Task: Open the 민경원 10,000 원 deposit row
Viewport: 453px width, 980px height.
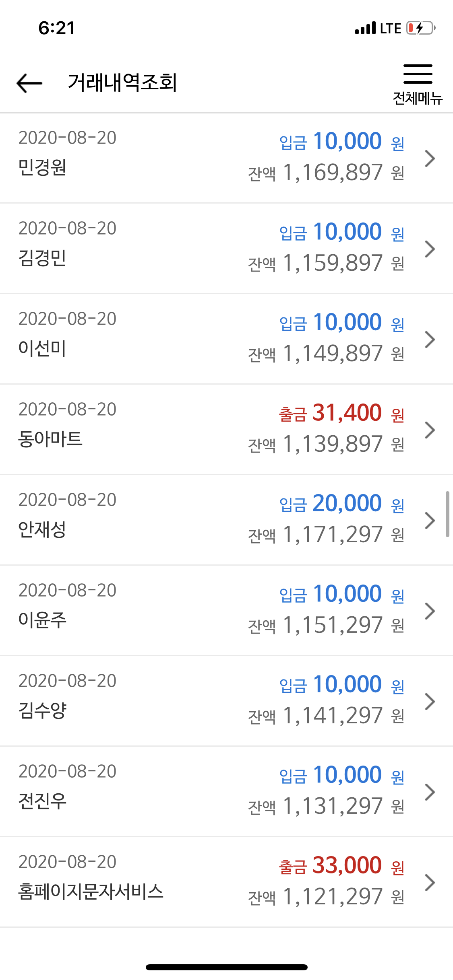Action: pyautogui.click(x=226, y=158)
